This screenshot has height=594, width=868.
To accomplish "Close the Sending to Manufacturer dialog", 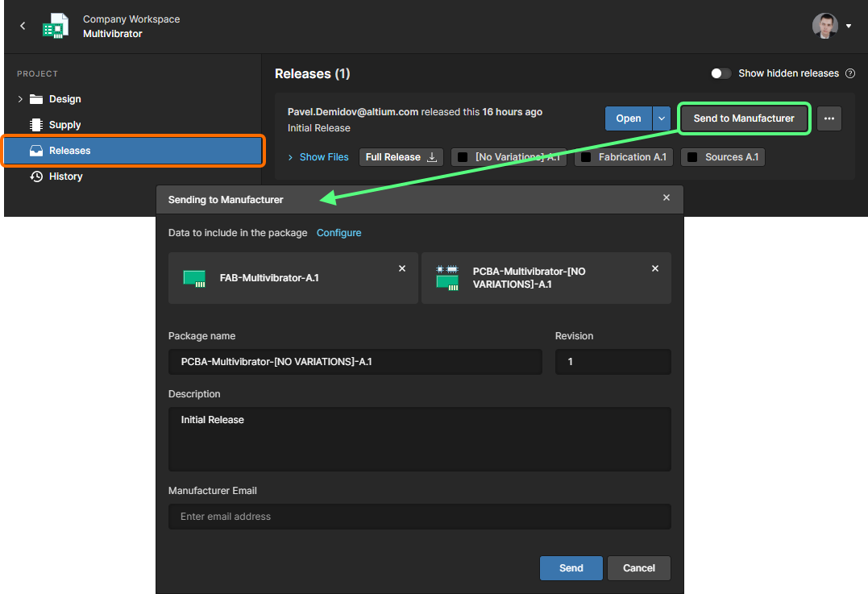I will (667, 198).
